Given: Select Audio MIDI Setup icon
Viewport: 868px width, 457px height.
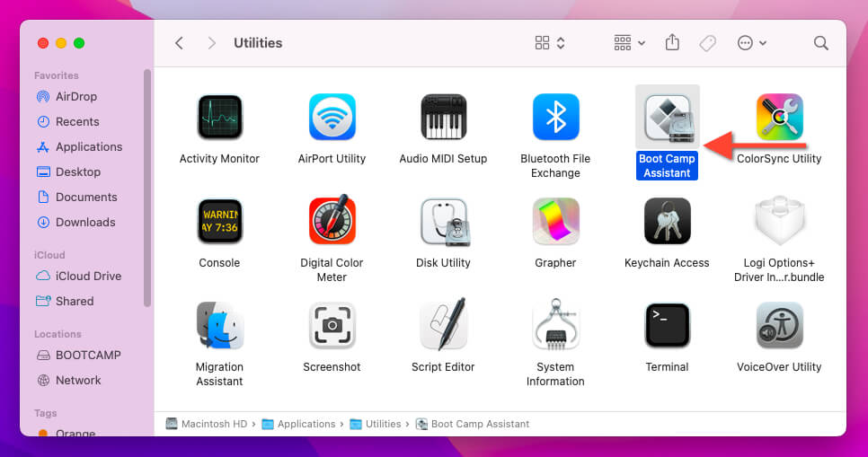Looking at the screenshot, I should 443,117.
